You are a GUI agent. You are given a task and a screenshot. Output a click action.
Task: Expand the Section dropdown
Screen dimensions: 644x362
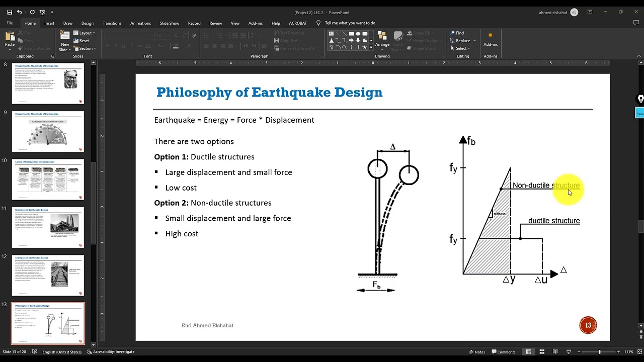coord(84,49)
